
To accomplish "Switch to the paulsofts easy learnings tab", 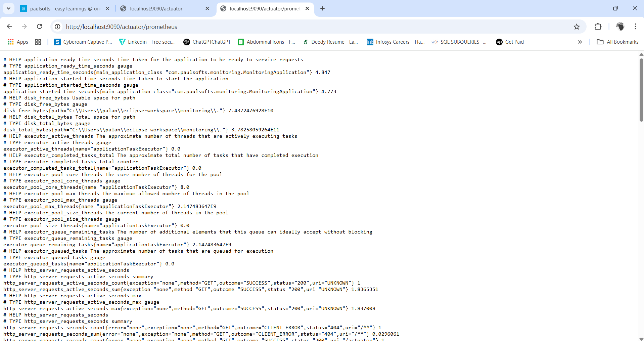I will click(64, 9).
